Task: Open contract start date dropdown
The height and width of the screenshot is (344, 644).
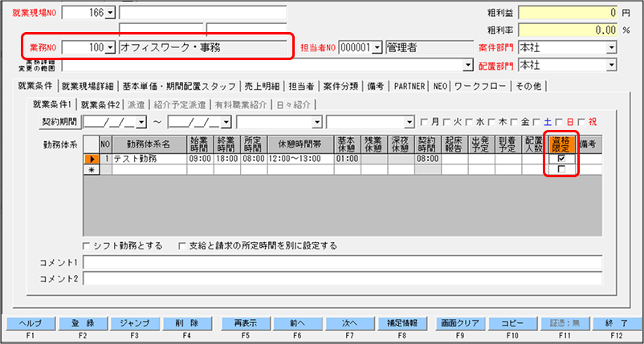Action: pyautogui.click(x=141, y=122)
